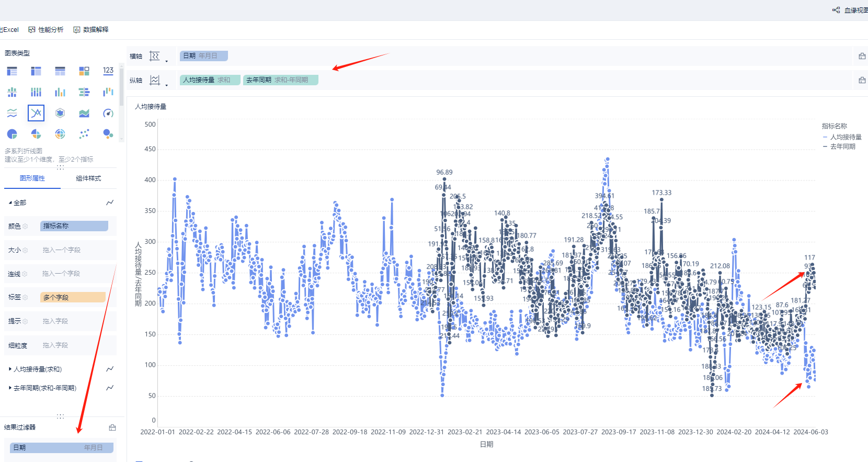Clear the 结果过滤器 with its eraser icon
868x462 pixels.
(112, 427)
